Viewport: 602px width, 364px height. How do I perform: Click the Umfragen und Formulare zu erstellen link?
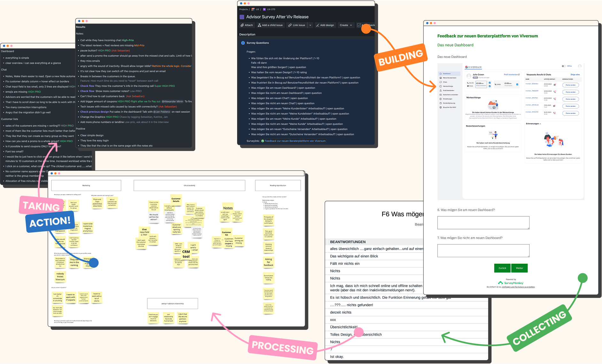point(518,287)
